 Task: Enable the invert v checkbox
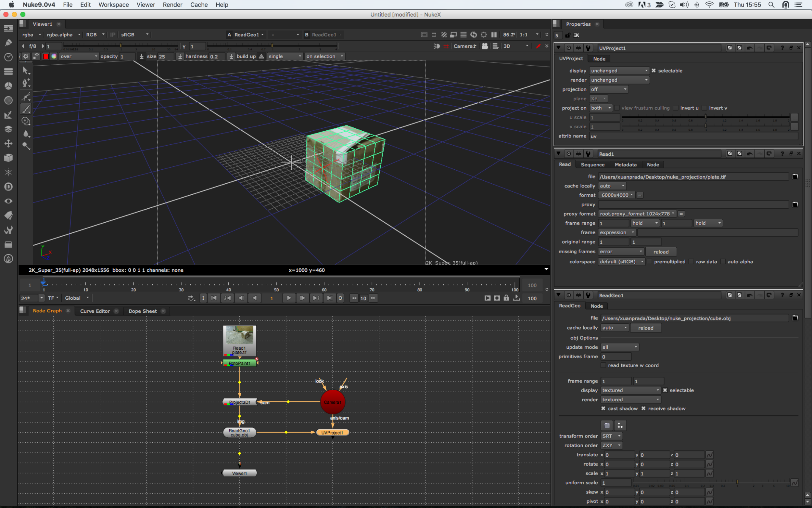(x=704, y=108)
